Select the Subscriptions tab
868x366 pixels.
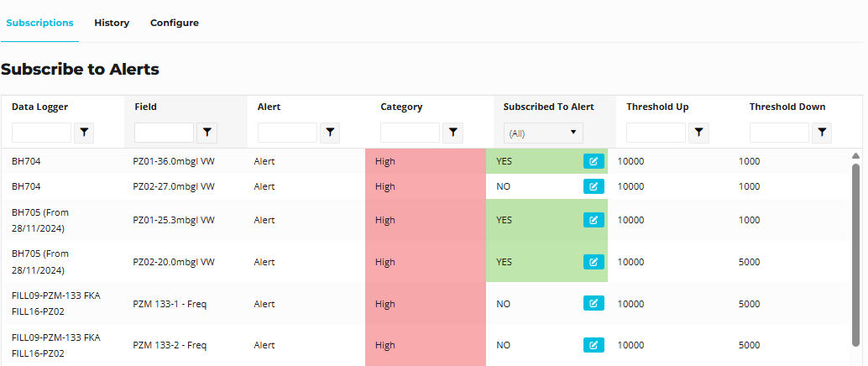pos(39,23)
